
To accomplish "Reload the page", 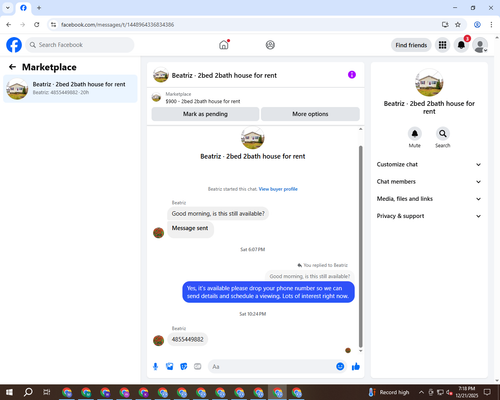I will click(x=37, y=25).
